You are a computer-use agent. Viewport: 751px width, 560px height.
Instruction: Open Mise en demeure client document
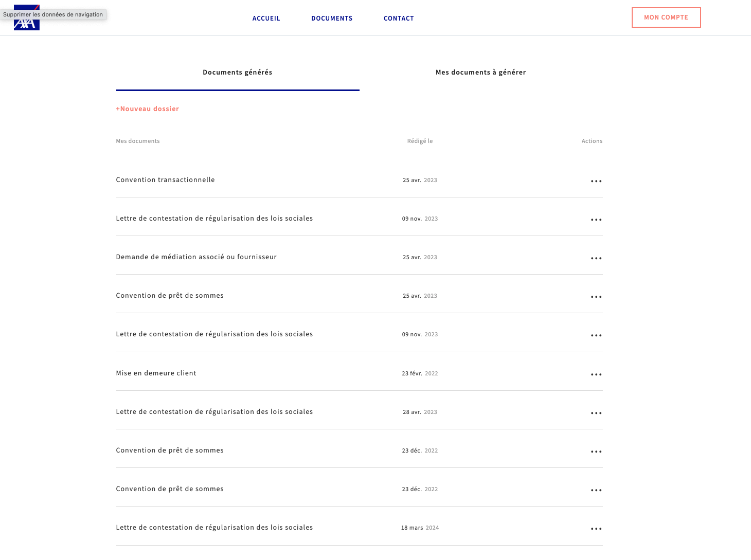[156, 373]
